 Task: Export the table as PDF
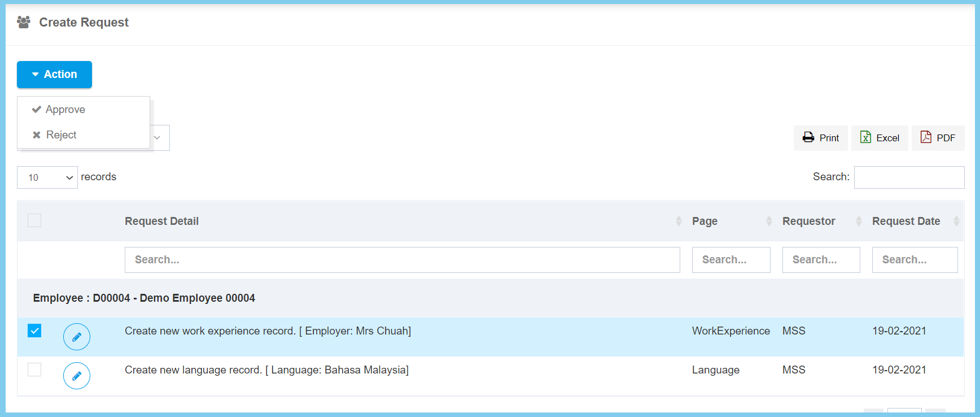[x=938, y=138]
